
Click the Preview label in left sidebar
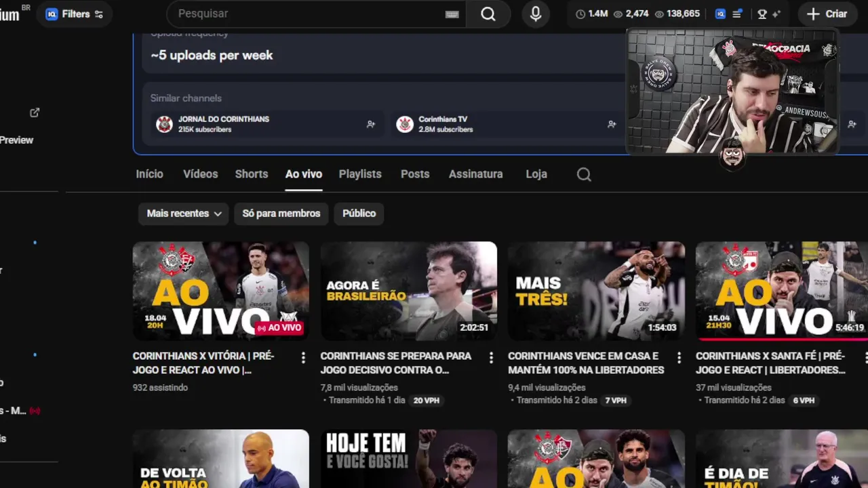pyautogui.click(x=16, y=140)
